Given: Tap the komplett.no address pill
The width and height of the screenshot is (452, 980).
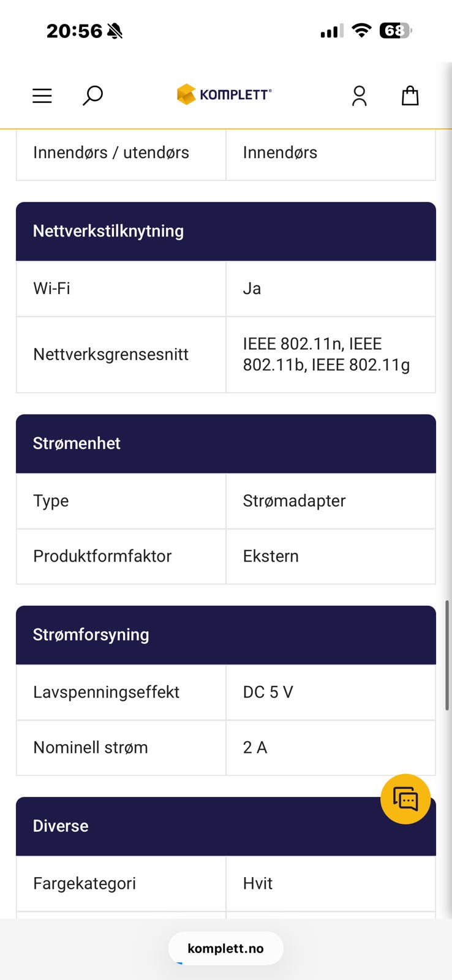Looking at the screenshot, I should 226,948.
